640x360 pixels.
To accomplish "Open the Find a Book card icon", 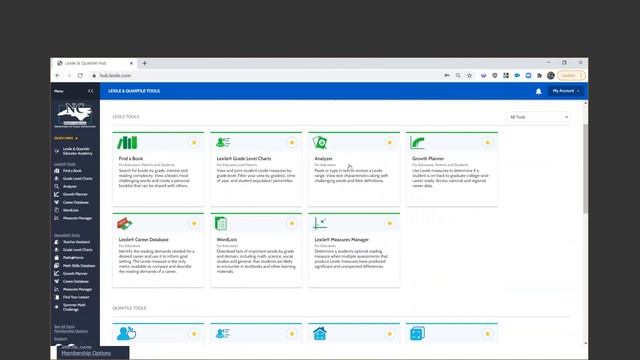I will pyautogui.click(x=127, y=142).
